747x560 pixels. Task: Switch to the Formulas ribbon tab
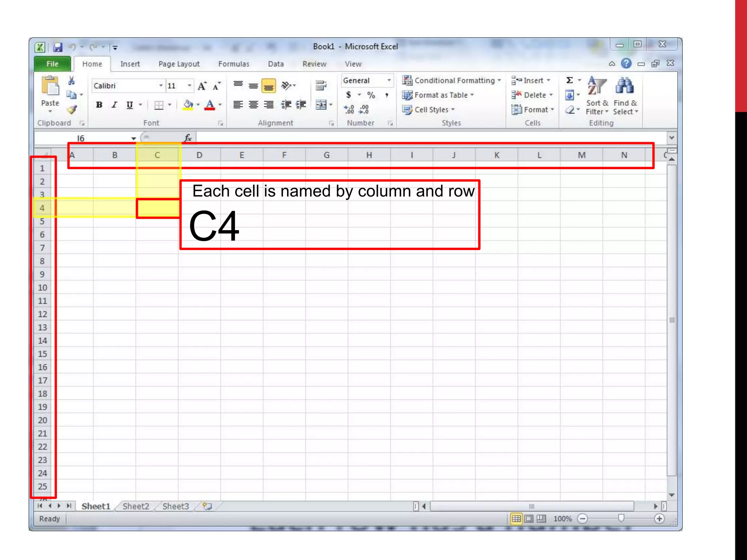[233, 64]
